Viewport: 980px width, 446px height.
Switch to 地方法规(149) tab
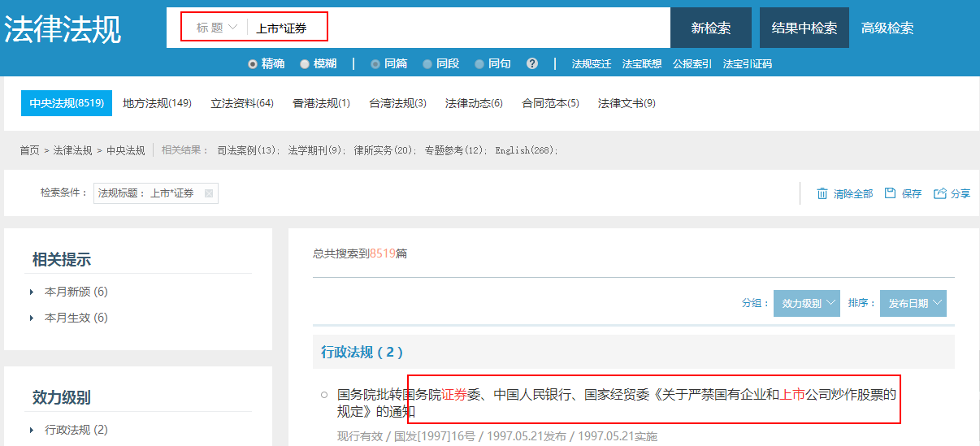[x=157, y=103]
